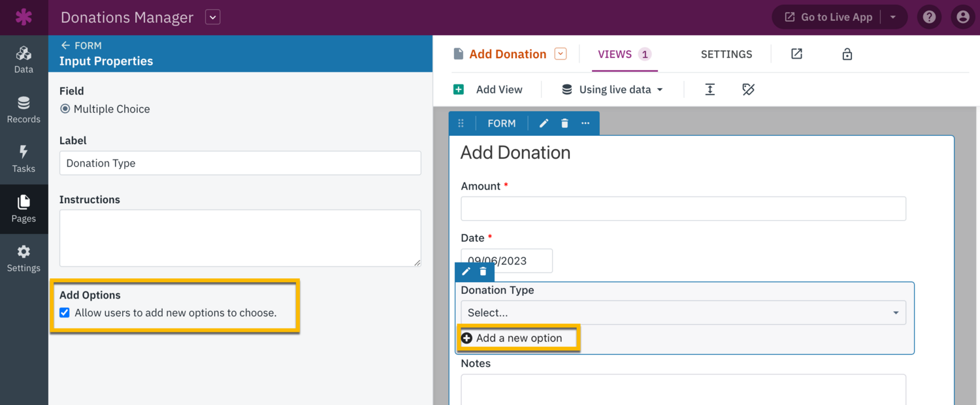
Task: Click the trash icon above the Donation Type field
Action: (x=483, y=272)
